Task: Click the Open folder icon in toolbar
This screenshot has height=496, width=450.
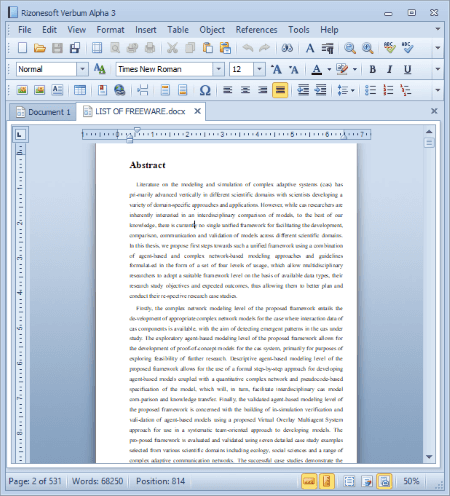Action: point(39,48)
